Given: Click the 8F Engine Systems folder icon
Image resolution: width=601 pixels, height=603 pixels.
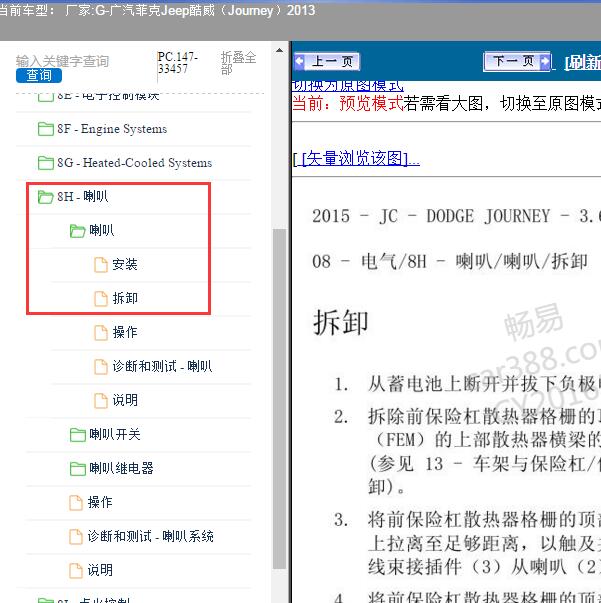Looking at the screenshot, I should (46, 129).
